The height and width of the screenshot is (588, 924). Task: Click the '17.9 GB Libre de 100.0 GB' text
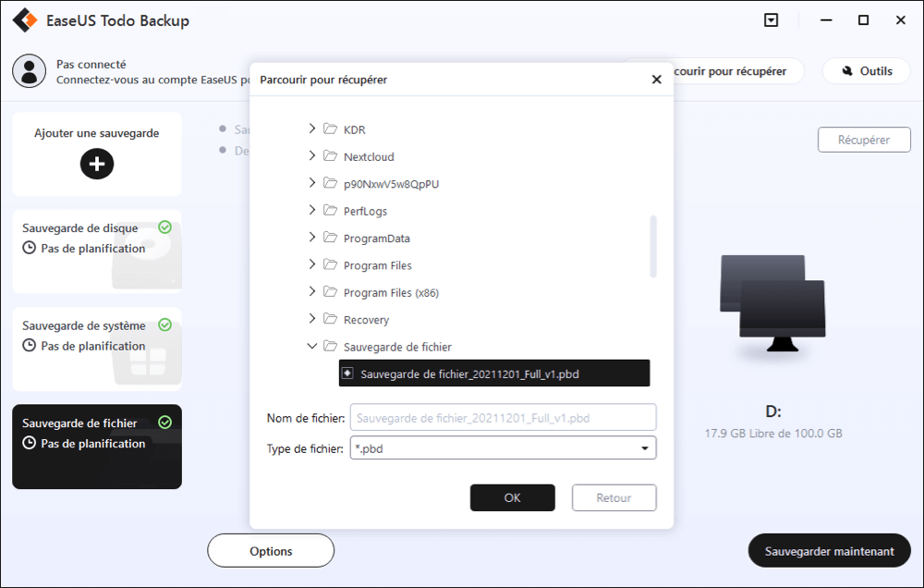click(773, 433)
